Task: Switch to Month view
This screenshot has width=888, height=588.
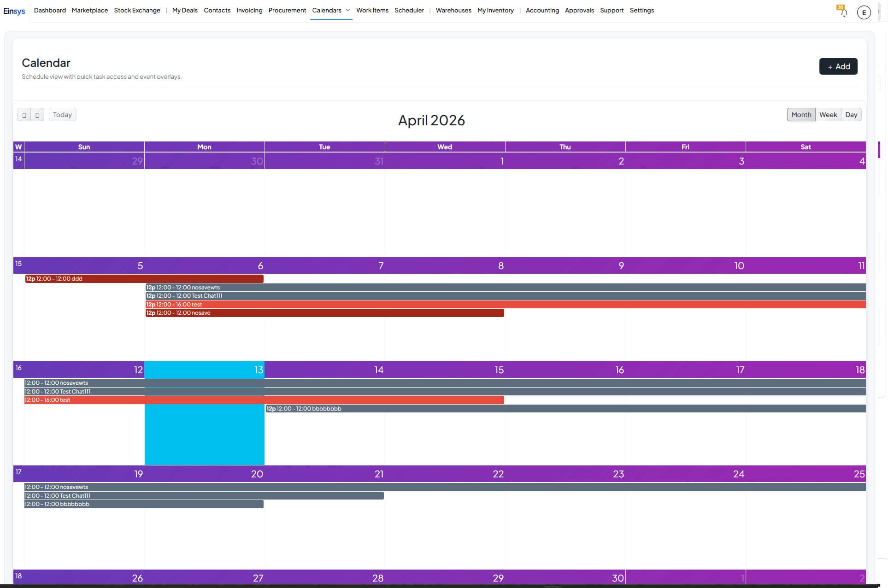Action: pyautogui.click(x=801, y=115)
